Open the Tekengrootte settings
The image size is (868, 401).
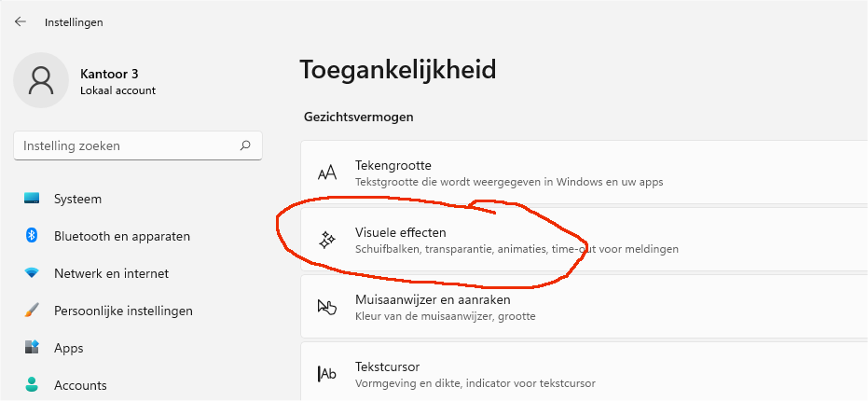585,173
